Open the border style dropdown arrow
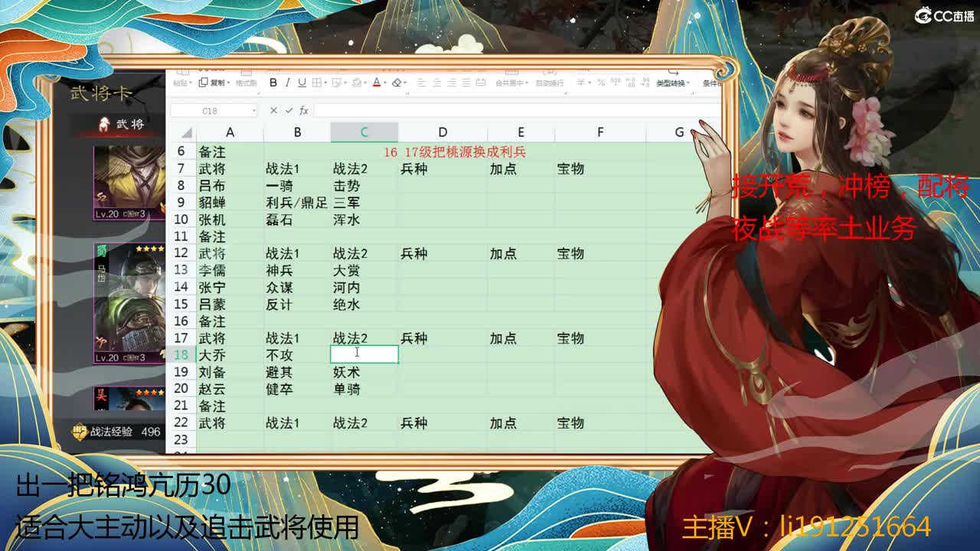The width and height of the screenshot is (980, 551). pyautogui.click(x=325, y=83)
